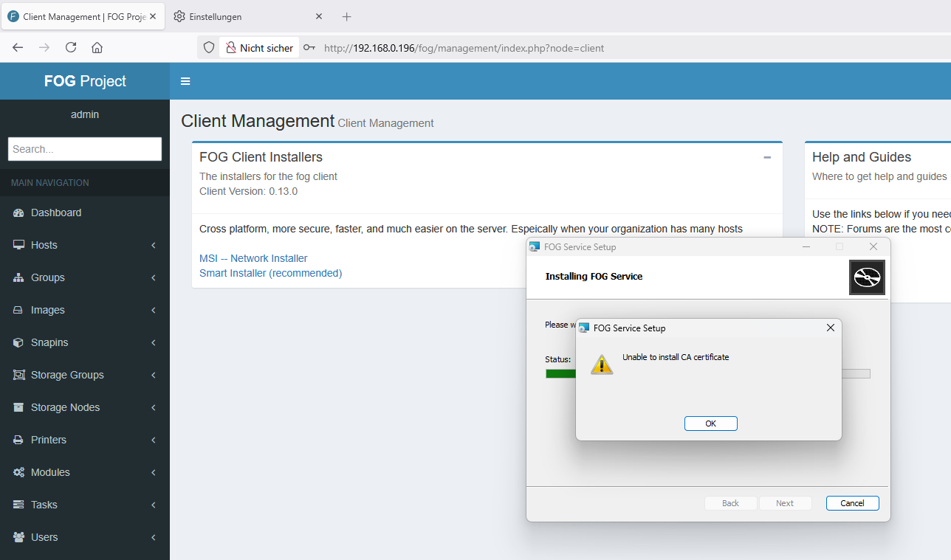Close the Unable to install CA dialog
951x560 pixels.
(x=831, y=328)
